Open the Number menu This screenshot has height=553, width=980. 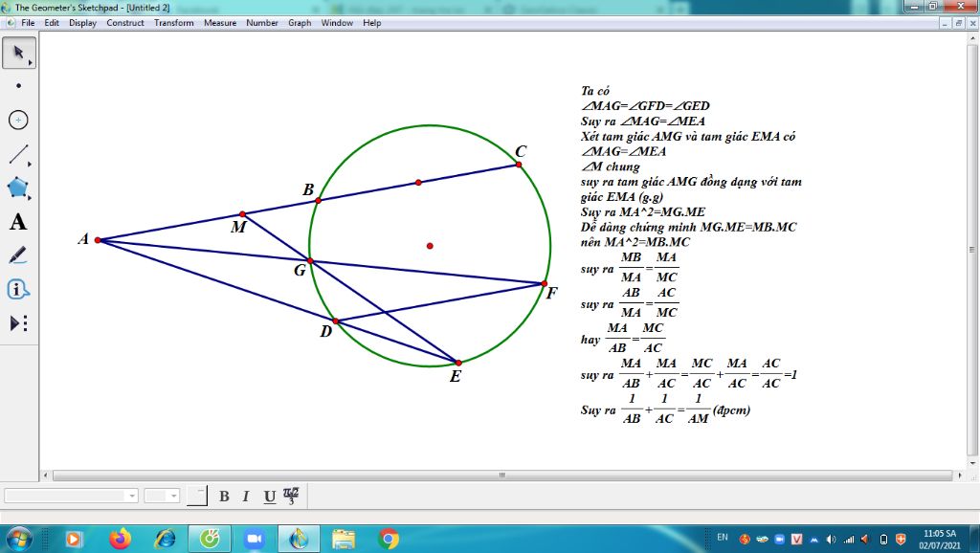(x=262, y=23)
